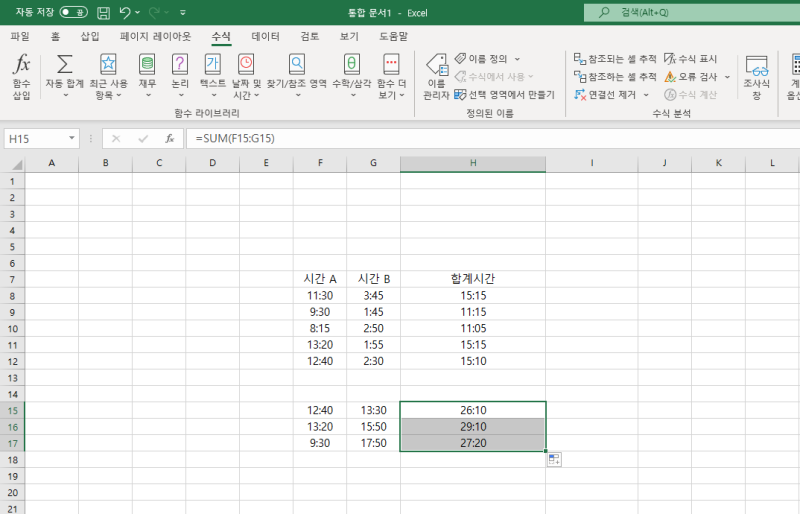Open the 오류 검사 dropdown arrow

[727, 77]
